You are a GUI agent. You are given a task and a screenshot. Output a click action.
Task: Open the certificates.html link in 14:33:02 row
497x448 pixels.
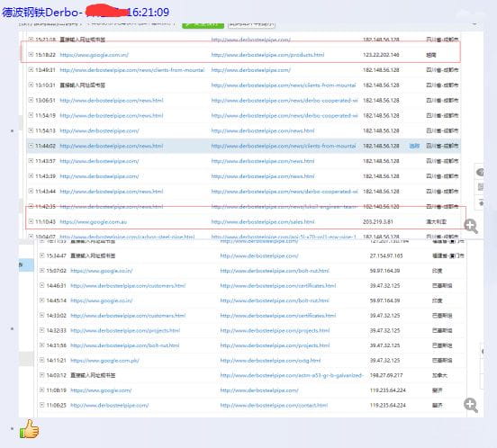pyautogui.click(x=278, y=316)
